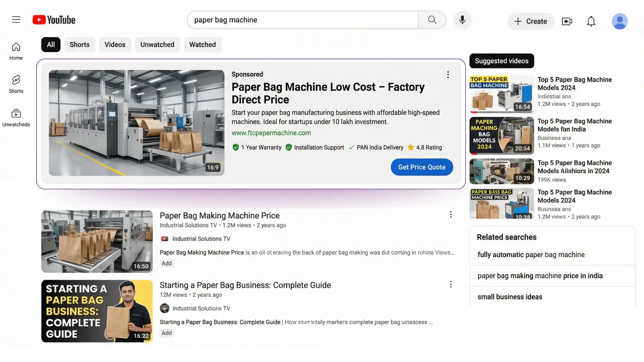644x362 pixels.
Task: Click the Get Price Quote button
Action: [421, 167]
